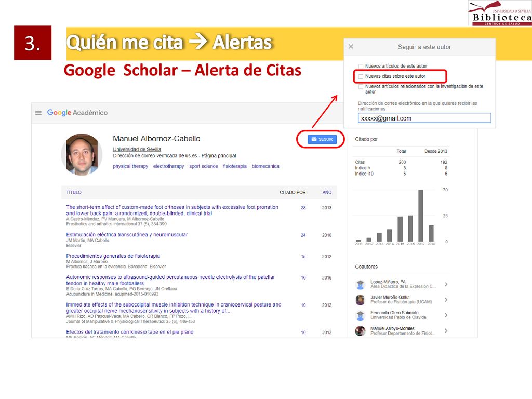Click the Google Académico logo

pyautogui.click(x=77, y=113)
